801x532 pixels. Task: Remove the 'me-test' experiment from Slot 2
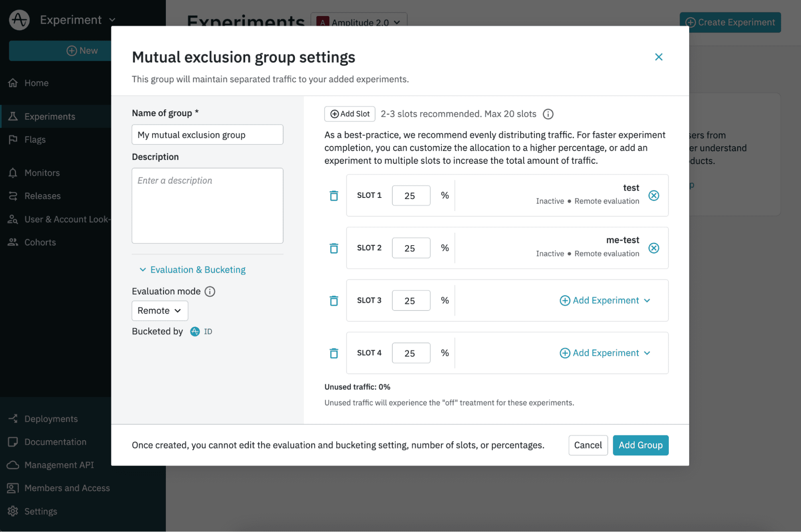point(654,248)
